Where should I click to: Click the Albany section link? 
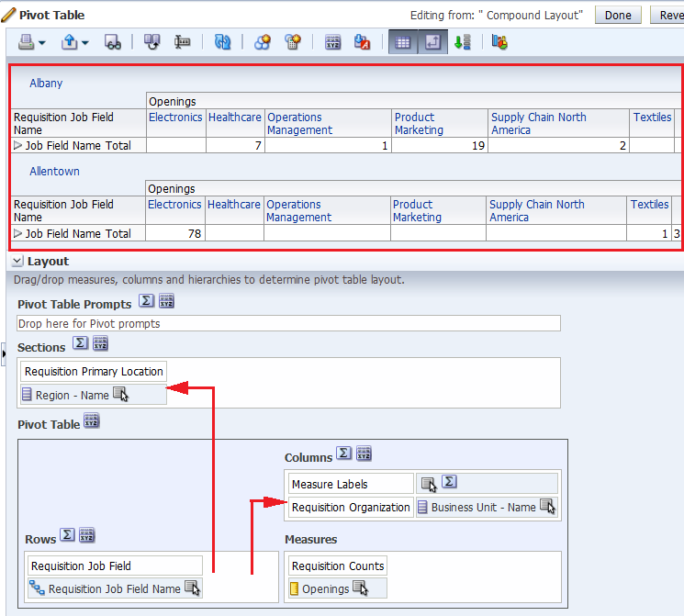(x=46, y=84)
